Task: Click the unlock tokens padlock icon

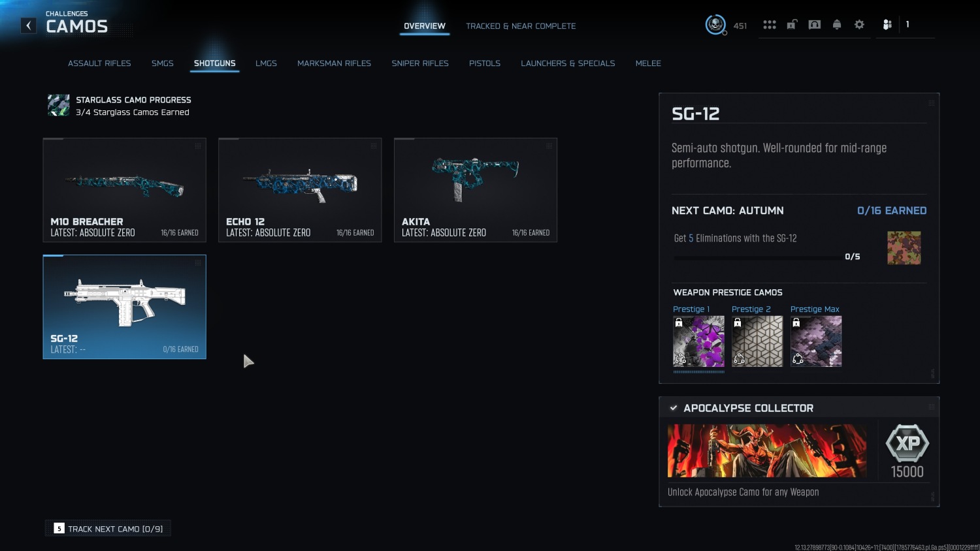Action: point(792,25)
